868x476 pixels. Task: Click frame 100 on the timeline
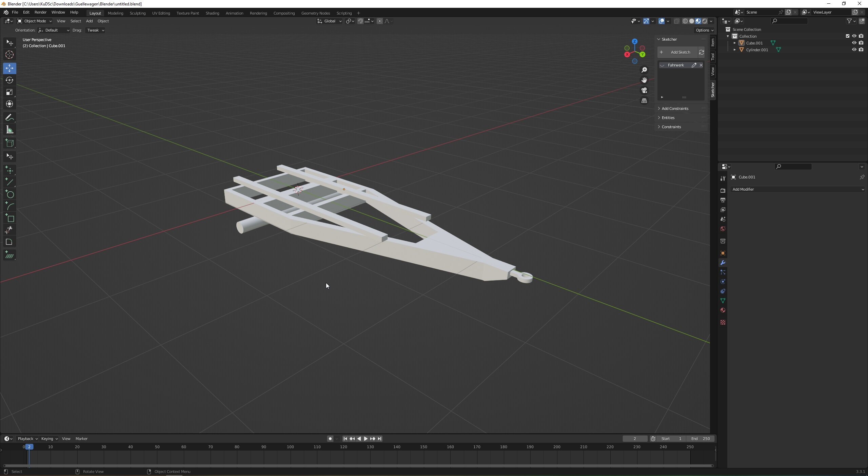click(x=290, y=447)
